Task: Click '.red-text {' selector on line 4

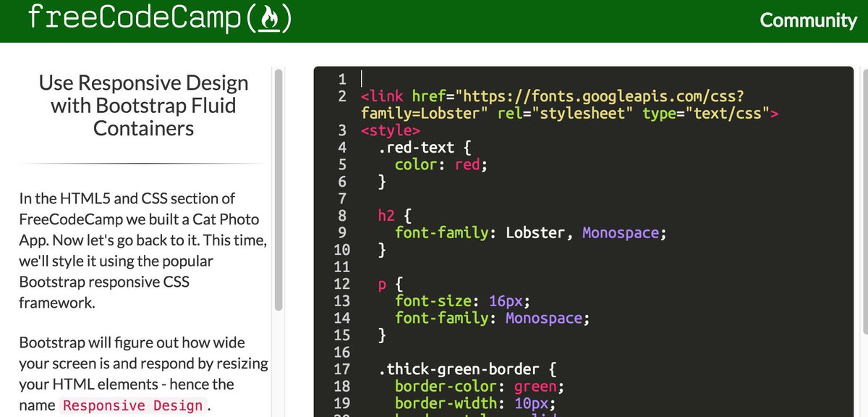Action: pyautogui.click(x=425, y=148)
